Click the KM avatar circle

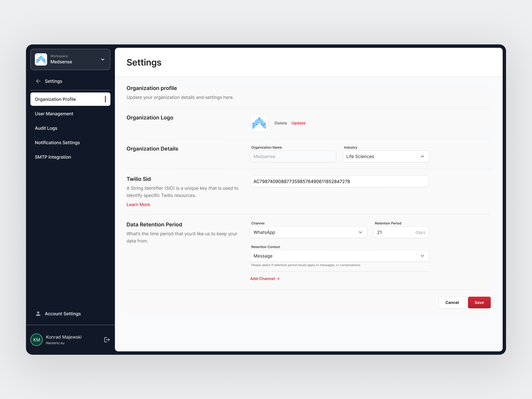pos(36,339)
